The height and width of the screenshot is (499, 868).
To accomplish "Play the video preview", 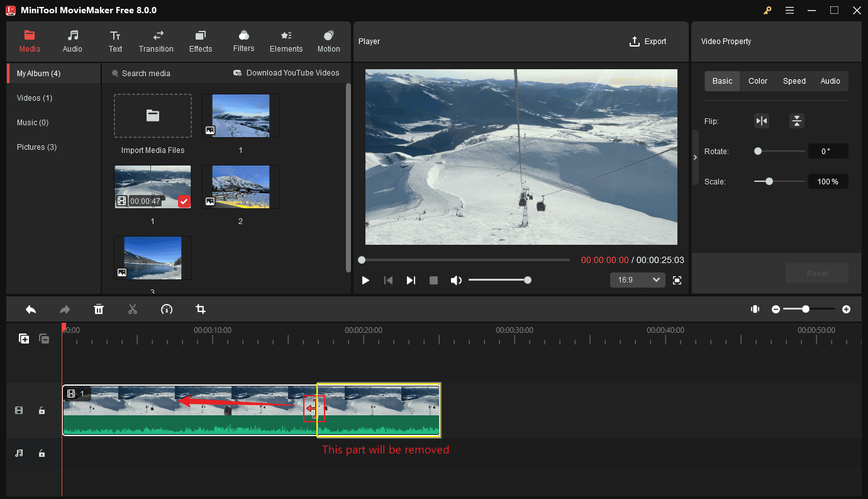I will [x=365, y=280].
